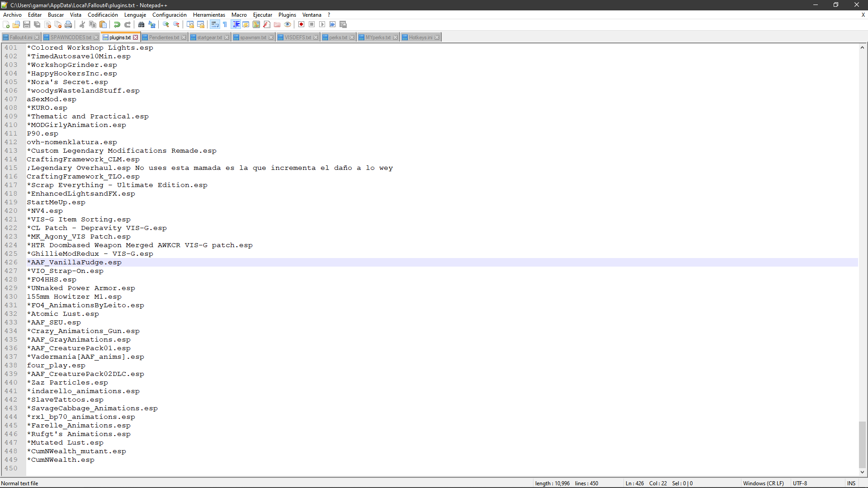Switch to the SPAWNCODES.txt tab
The width and height of the screenshot is (868, 488).
pos(71,38)
